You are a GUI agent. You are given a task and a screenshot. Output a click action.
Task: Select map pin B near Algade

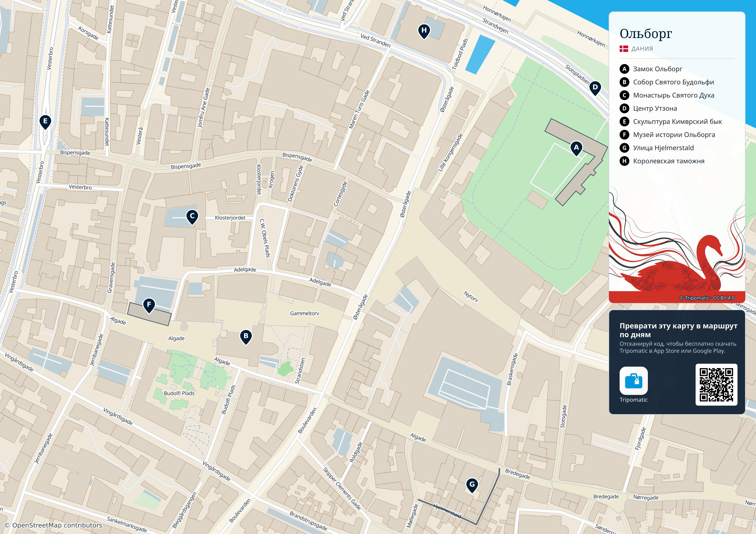click(x=246, y=337)
